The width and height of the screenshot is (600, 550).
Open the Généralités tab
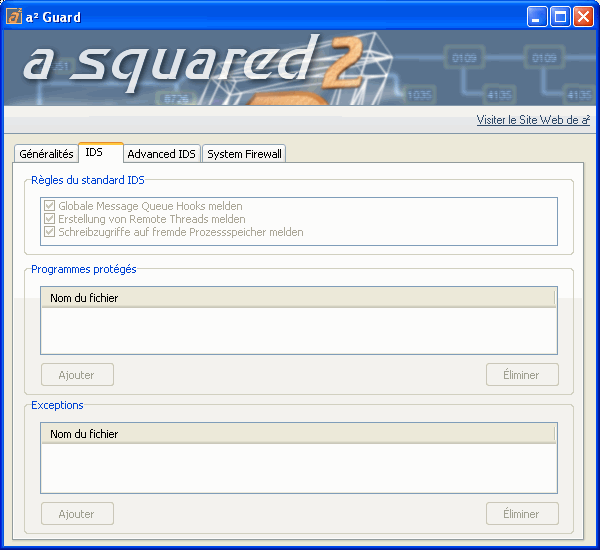pyautogui.click(x=46, y=153)
